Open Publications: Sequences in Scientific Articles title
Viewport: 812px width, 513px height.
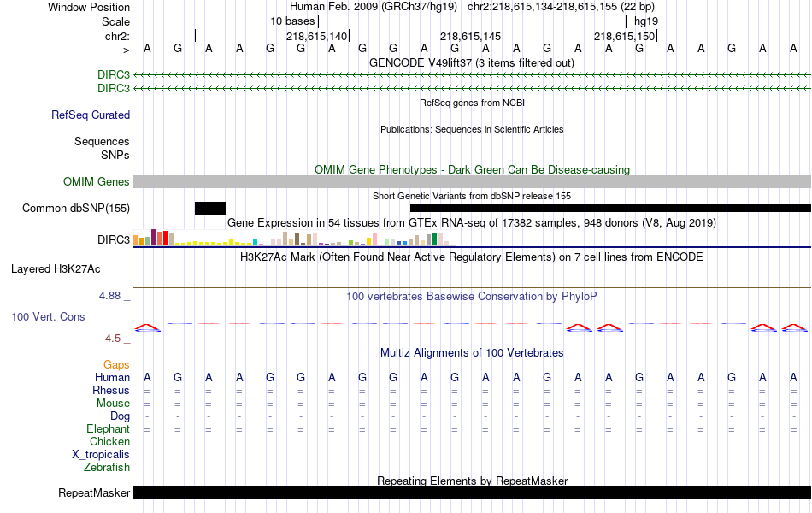tap(472, 129)
